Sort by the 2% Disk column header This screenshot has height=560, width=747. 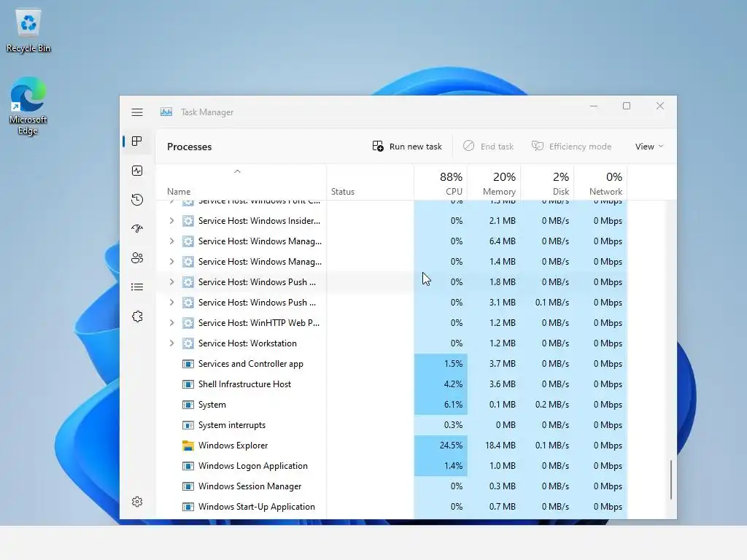pyautogui.click(x=547, y=183)
